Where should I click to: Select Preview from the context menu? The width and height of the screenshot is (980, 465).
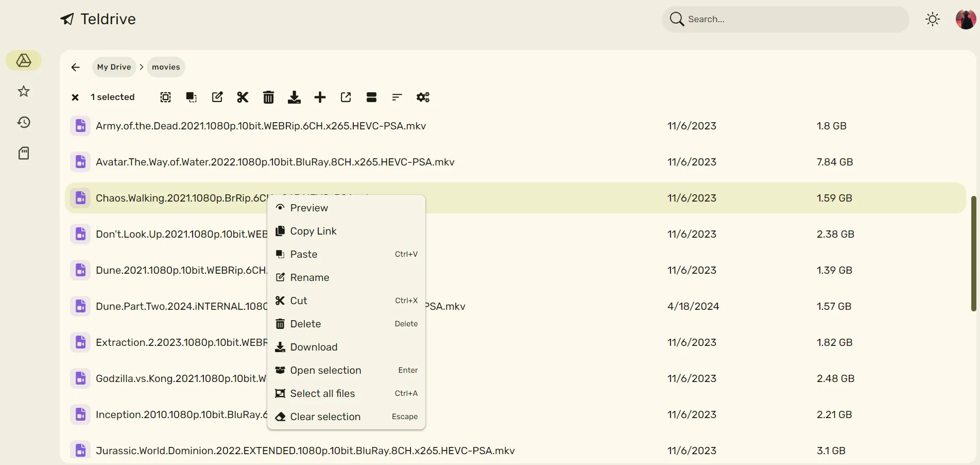click(x=308, y=208)
